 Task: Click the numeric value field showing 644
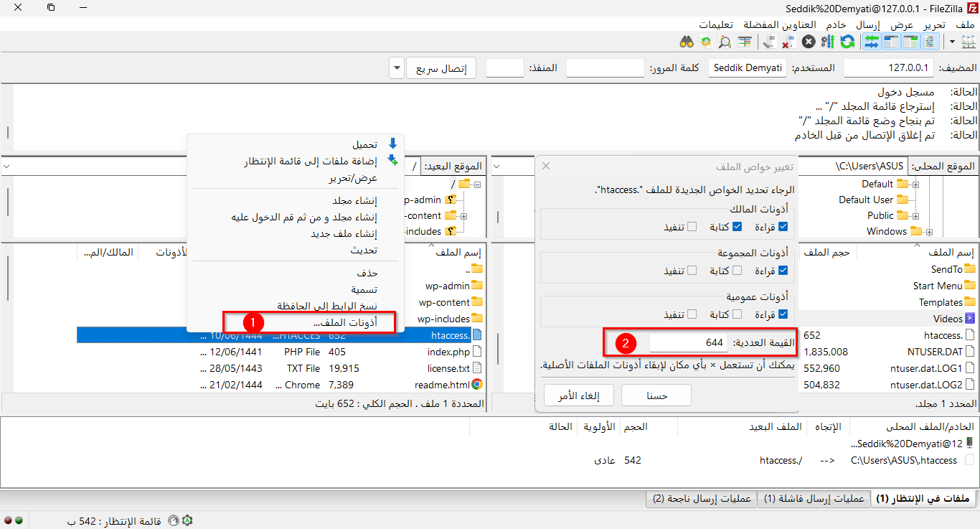(x=689, y=343)
